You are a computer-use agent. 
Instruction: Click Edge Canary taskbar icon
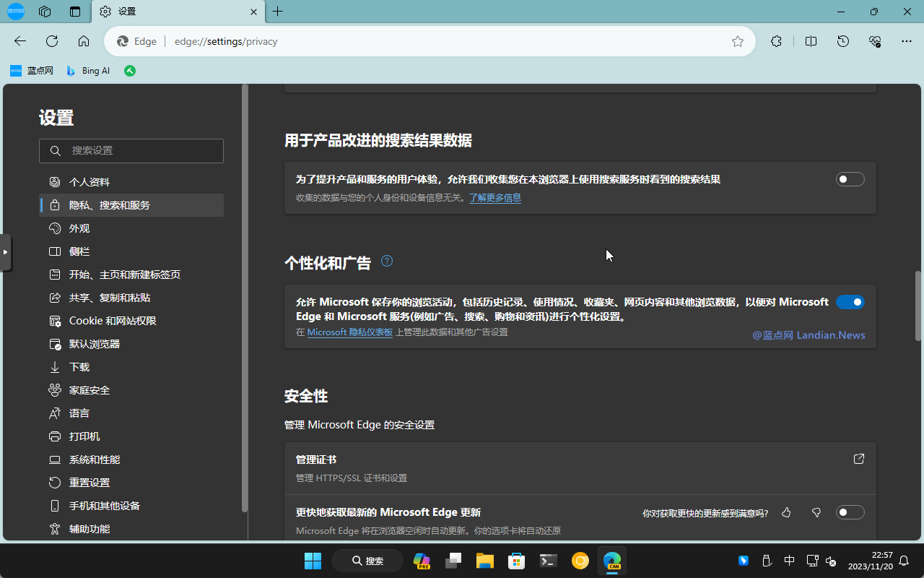pyautogui.click(x=612, y=561)
